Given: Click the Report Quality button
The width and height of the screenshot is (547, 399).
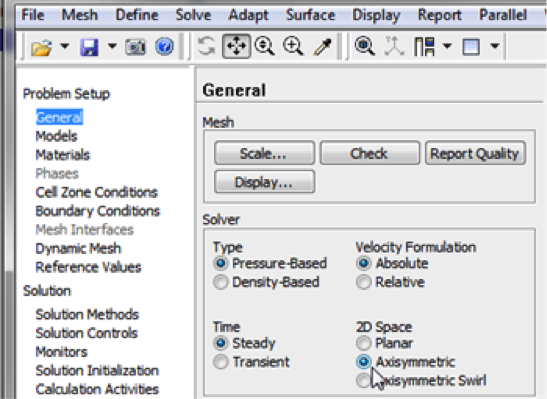Looking at the screenshot, I should 475,153.
